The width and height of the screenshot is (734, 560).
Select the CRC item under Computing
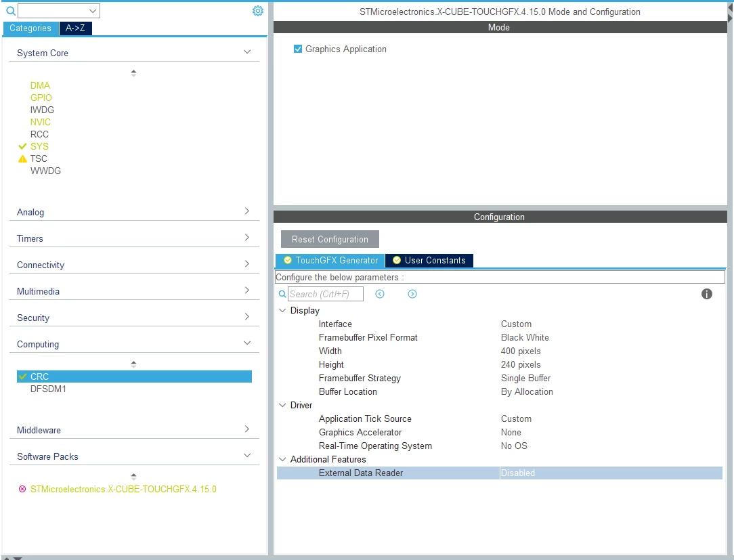(134, 376)
